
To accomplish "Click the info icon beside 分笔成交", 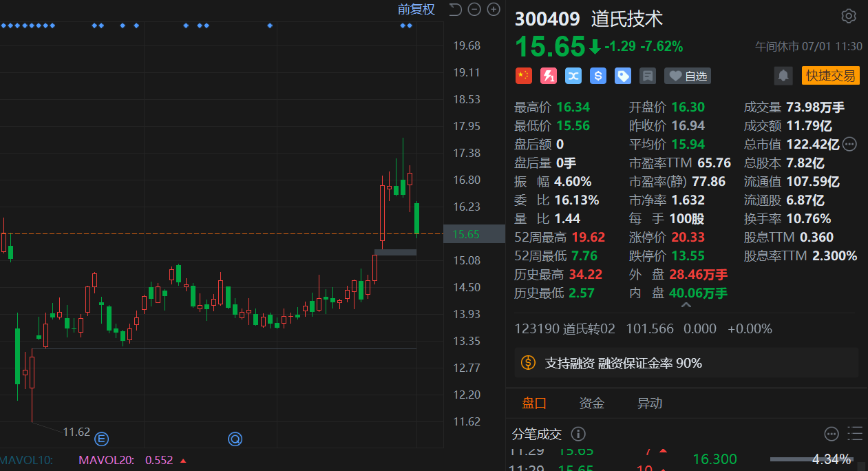I will click(578, 434).
